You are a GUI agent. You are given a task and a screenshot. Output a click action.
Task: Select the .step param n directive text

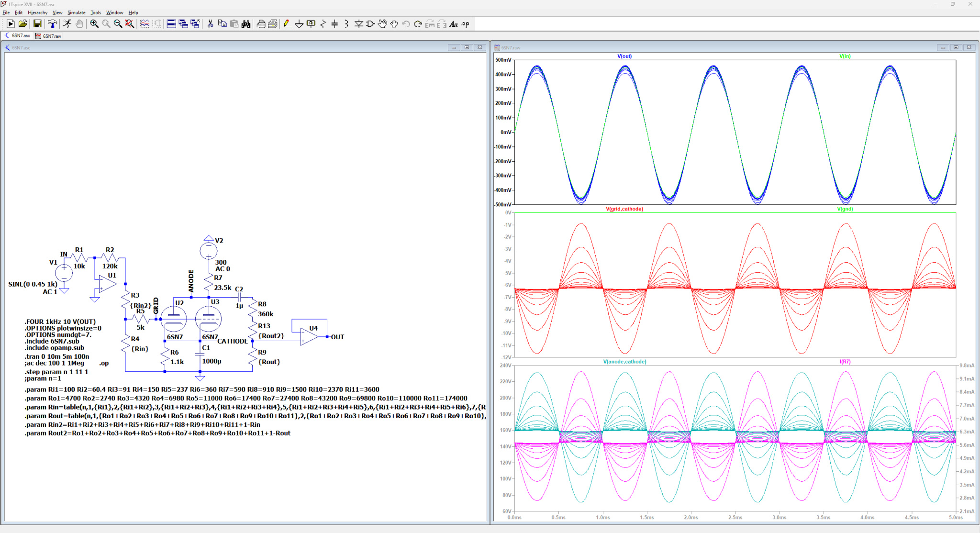[x=56, y=372]
